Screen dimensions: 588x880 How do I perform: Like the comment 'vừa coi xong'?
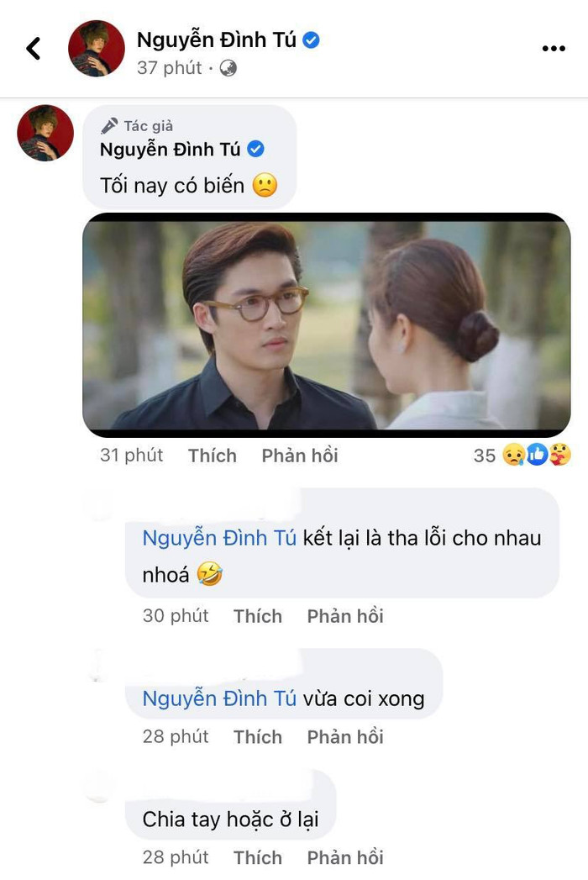[x=258, y=736]
